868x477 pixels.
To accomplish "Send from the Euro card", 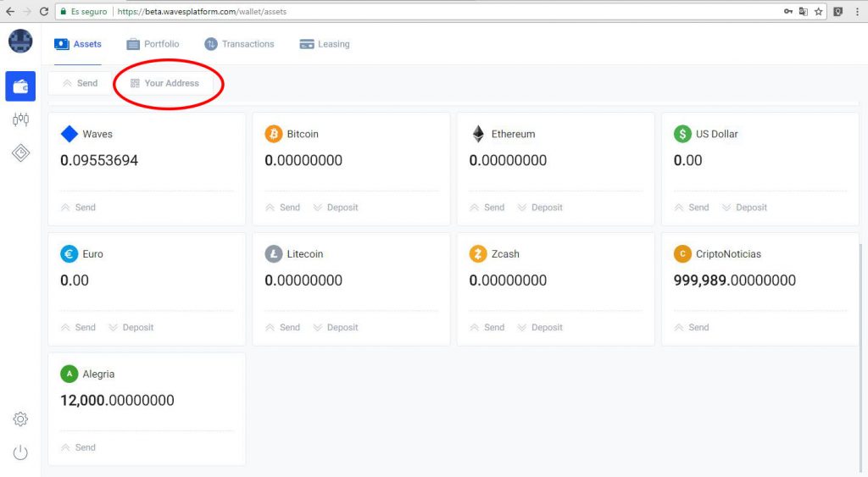I will (x=79, y=328).
